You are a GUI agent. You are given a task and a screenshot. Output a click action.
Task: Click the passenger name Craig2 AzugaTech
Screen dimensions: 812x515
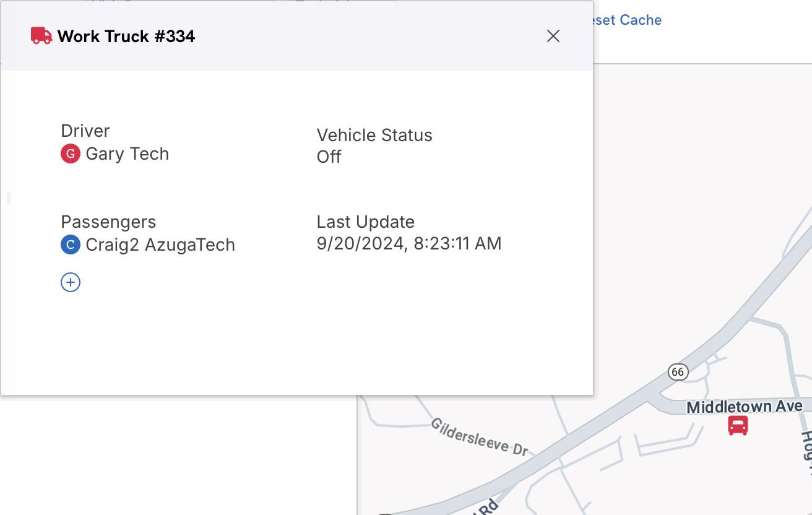click(x=160, y=245)
